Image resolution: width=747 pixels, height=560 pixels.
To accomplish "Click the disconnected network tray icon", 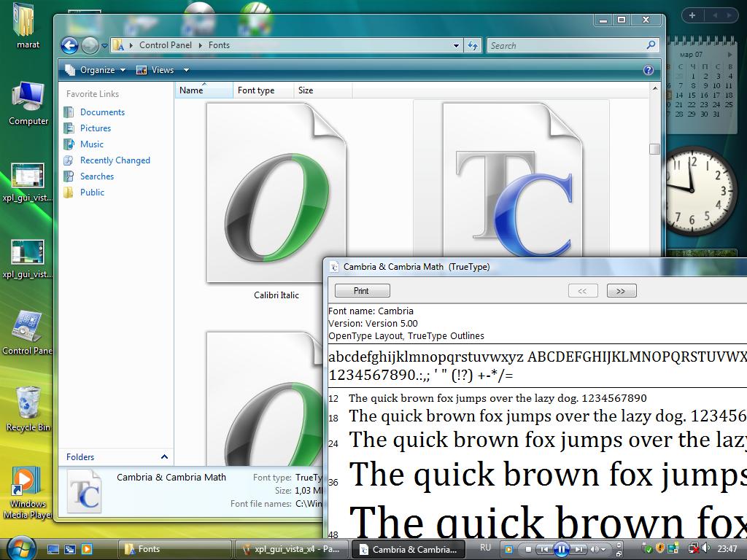I will tap(693, 549).
